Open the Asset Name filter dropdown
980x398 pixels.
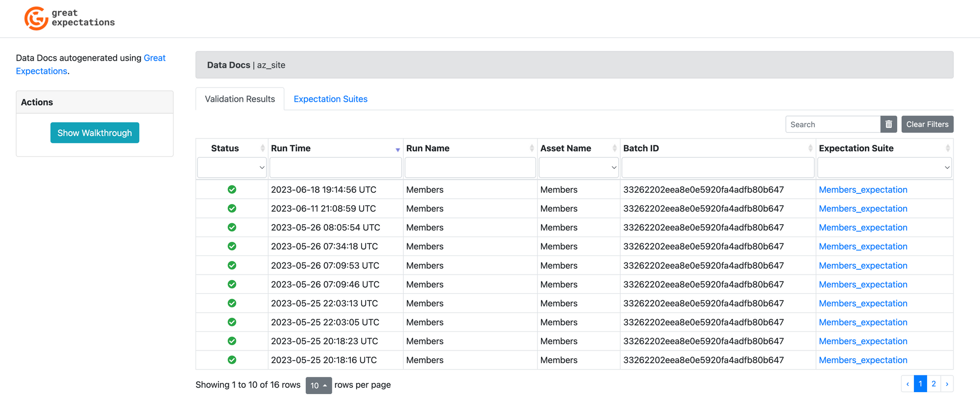579,167
